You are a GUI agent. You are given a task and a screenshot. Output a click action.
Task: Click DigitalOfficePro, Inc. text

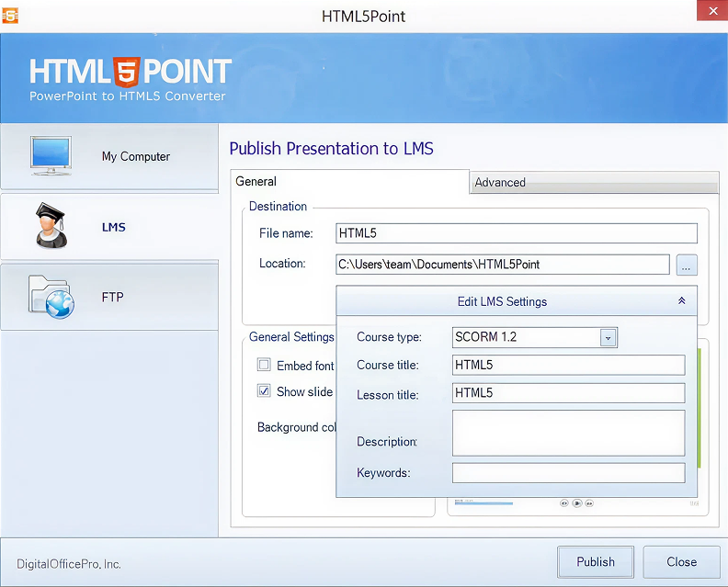[x=69, y=564]
